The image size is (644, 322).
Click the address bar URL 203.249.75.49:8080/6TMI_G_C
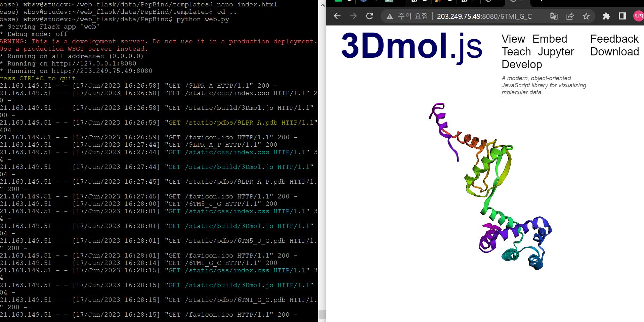click(x=484, y=16)
